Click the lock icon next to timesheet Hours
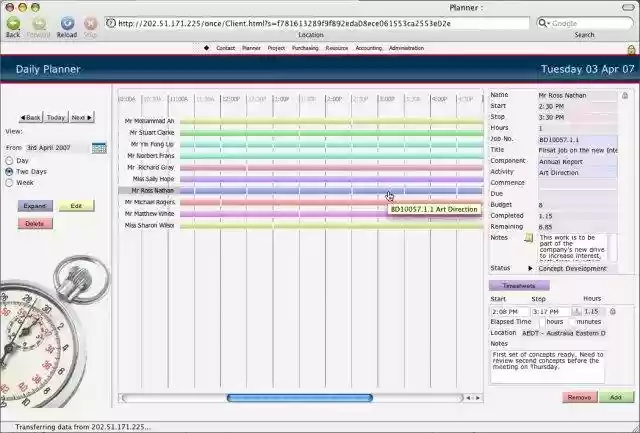Screen dimensions: 640x433 (x=613, y=311)
